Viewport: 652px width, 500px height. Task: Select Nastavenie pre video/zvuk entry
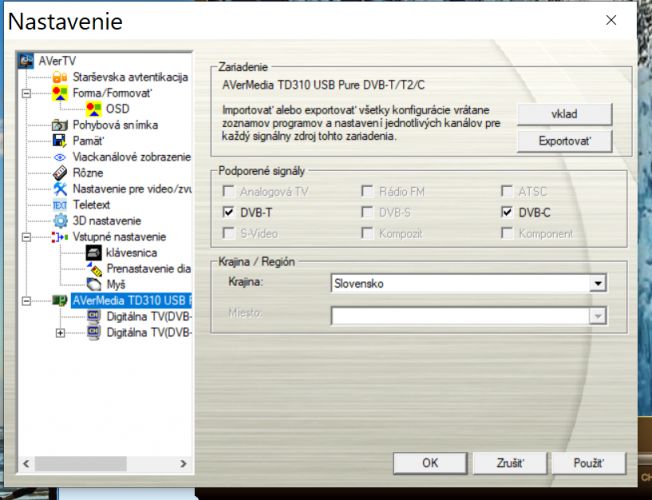pos(132,189)
